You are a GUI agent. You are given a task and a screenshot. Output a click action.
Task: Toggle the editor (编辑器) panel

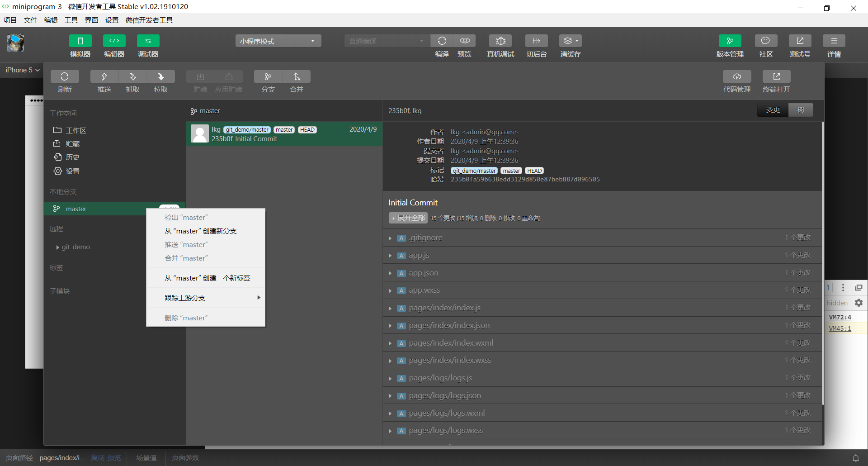pyautogui.click(x=114, y=41)
